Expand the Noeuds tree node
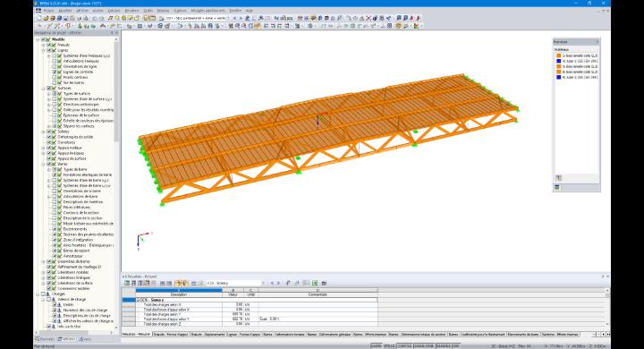Image resolution: width=644 pixels, height=349 pixels. (43, 45)
